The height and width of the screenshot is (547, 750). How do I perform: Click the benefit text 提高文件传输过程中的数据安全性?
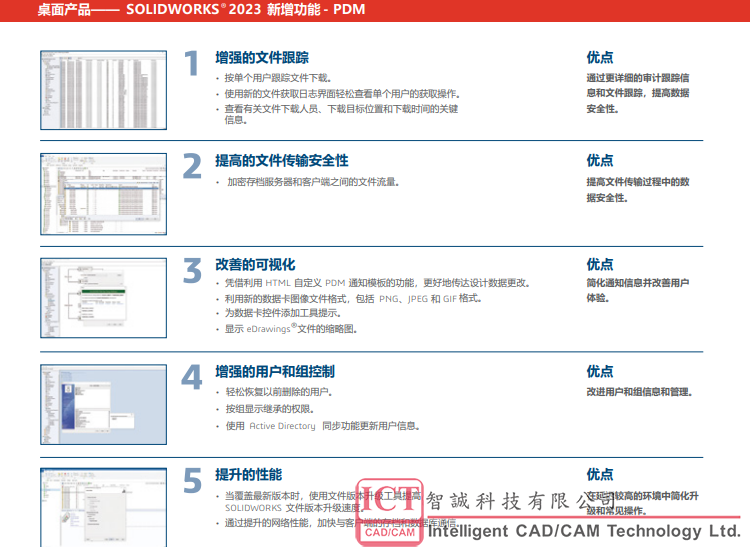pyautogui.click(x=638, y=190)
